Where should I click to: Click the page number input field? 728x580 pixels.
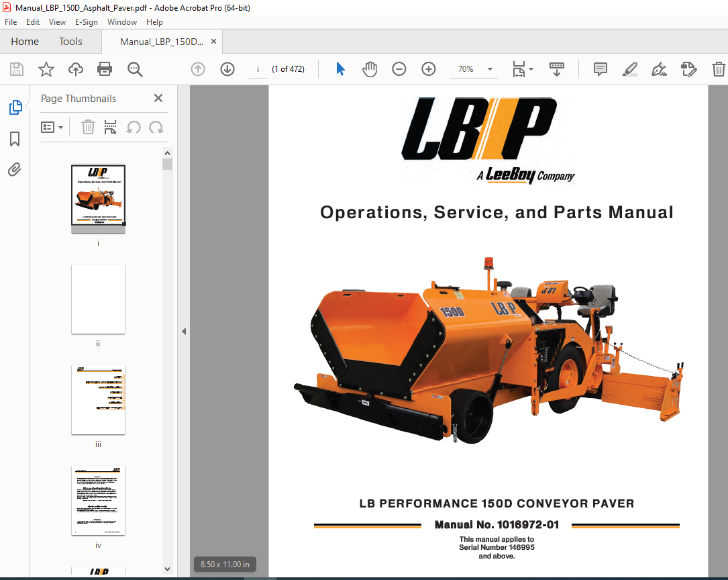click(258, 69)
